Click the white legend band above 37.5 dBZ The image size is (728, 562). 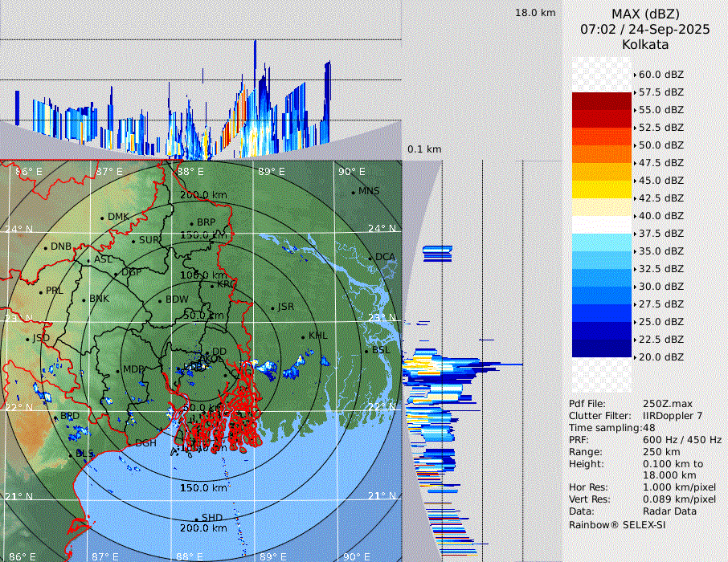pyautogui.click(x=601, y=224)
